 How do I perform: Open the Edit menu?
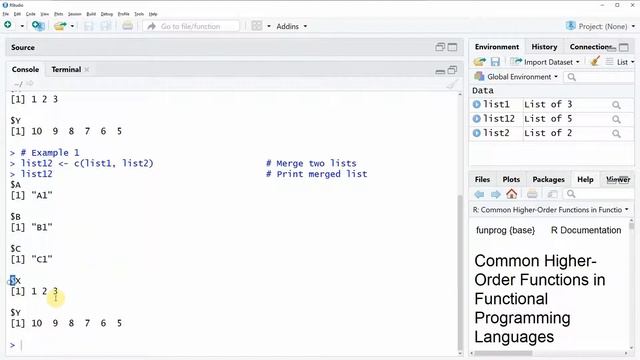pos(17,14)
